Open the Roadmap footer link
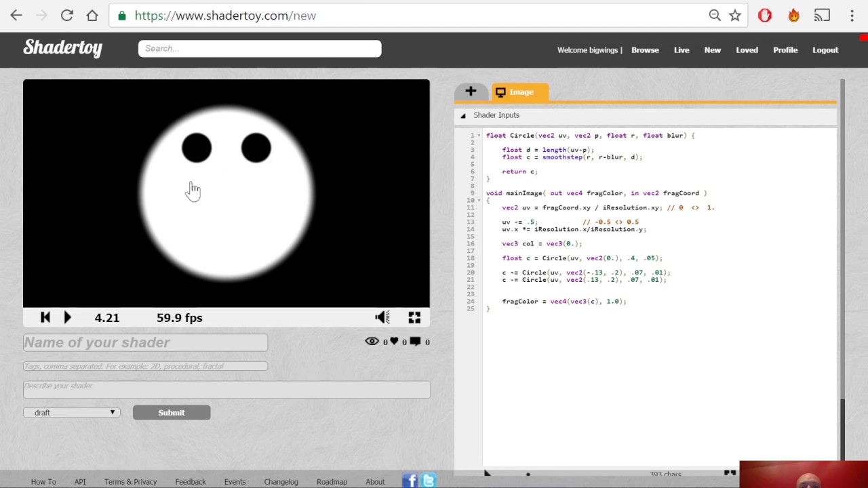The width and height of the screenshot is (868, 488). point(332,482)
